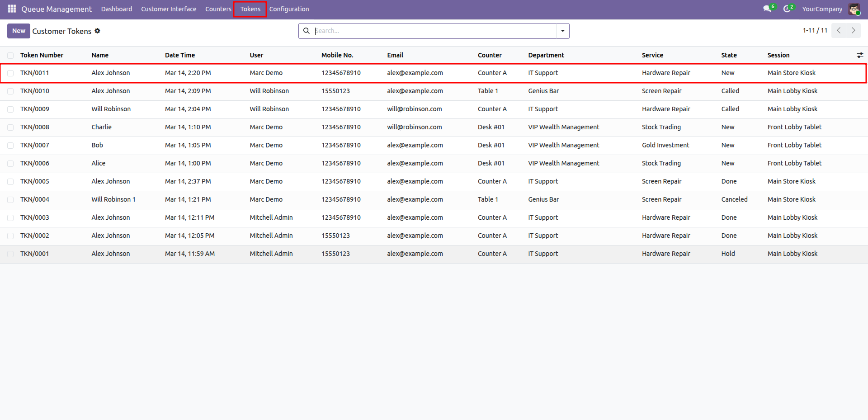The height and width of the screenshot is (420, 868).
Task: Sort by Session column header
Action: tap(778, 55)
